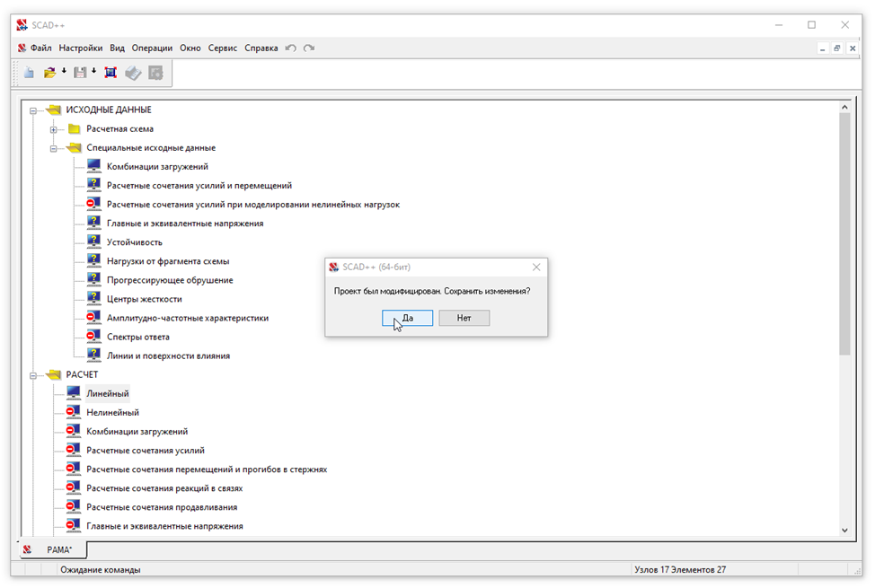Click the vertical scrollbar thumb
Viewport: 875px width, 588px height.
(844, 234)
